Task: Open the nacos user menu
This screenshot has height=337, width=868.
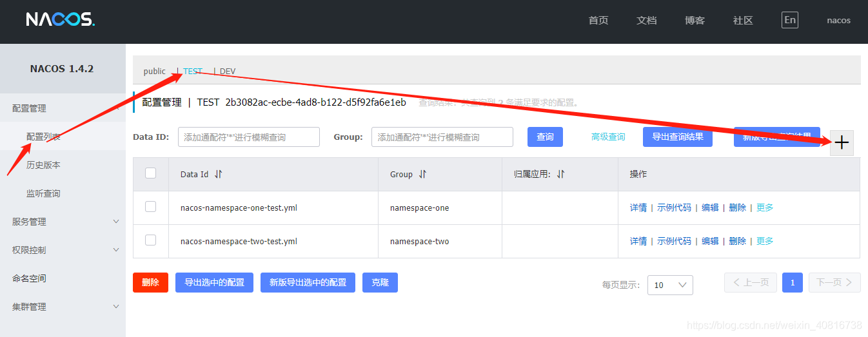Action: (839, 20)
